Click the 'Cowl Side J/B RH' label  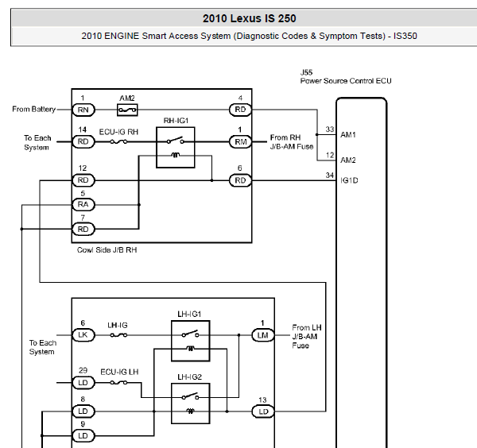click(x=107, y=250)
